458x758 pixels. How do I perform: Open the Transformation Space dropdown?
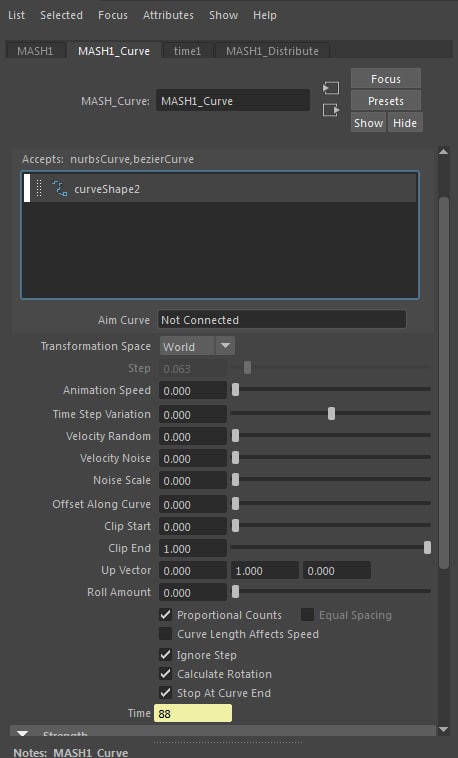197,346
